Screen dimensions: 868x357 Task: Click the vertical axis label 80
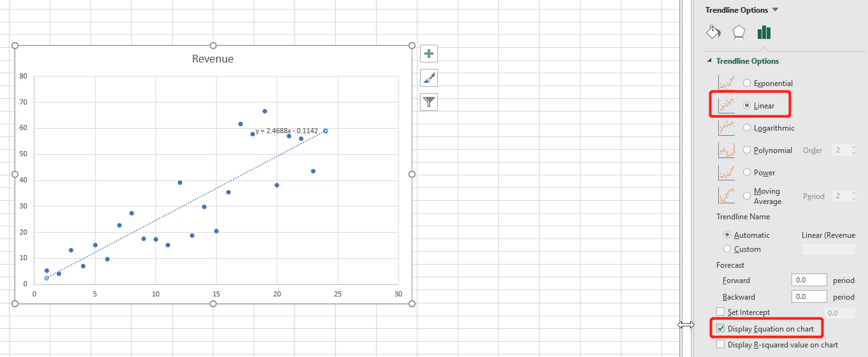point(24,76)
